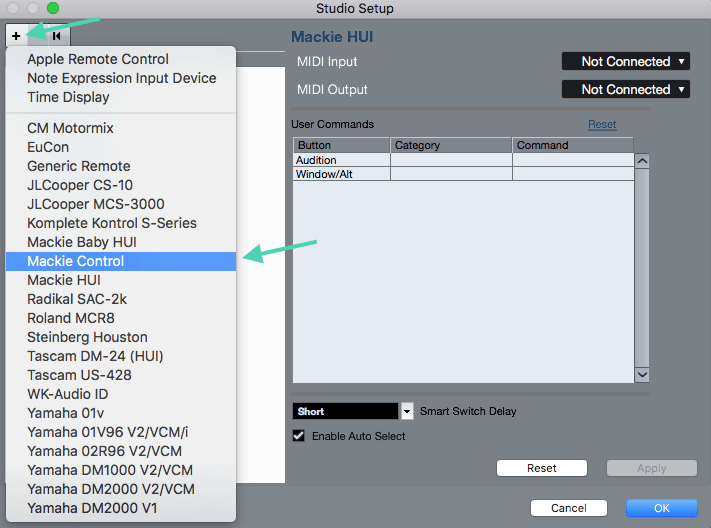The image size is (711, 528).
Task: Select EuCon device entry
Action: click(121, 147)
